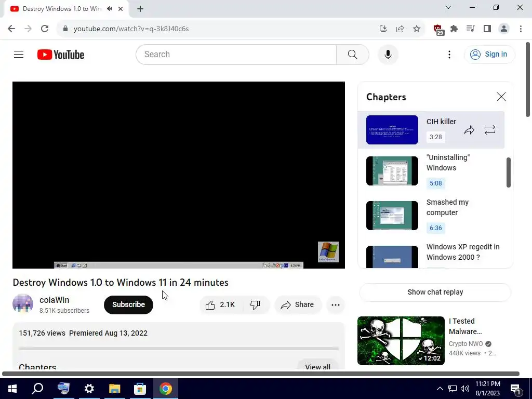Mute the tab via speaker icon

109,9
